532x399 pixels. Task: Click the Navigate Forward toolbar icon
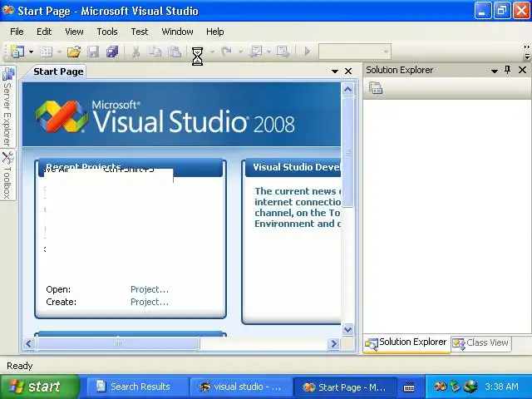tap(283, 52)
